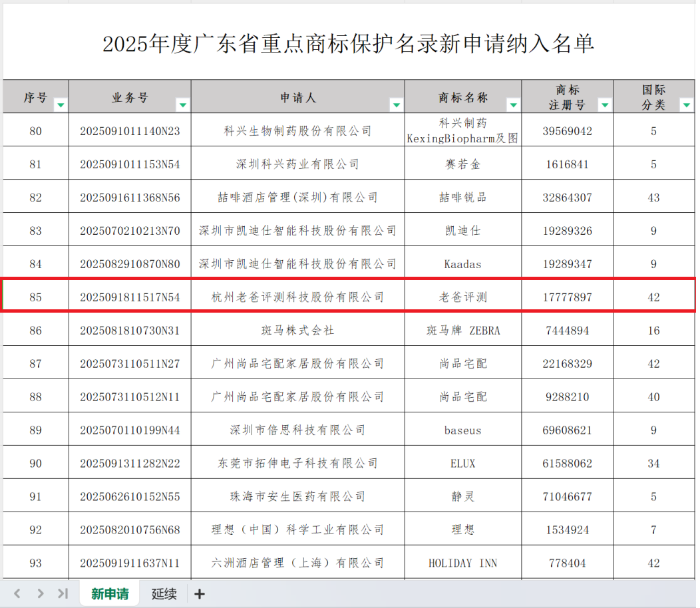Select trademark cell ELUX
The image size is (700, 608).
coord(463,462)
